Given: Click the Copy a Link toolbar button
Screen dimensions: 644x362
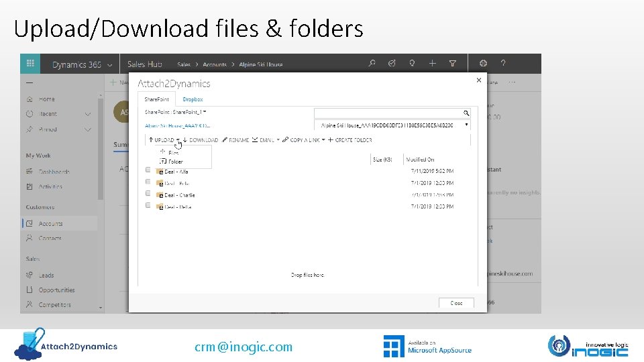Looking at the screenshot, I should [301, 140].
